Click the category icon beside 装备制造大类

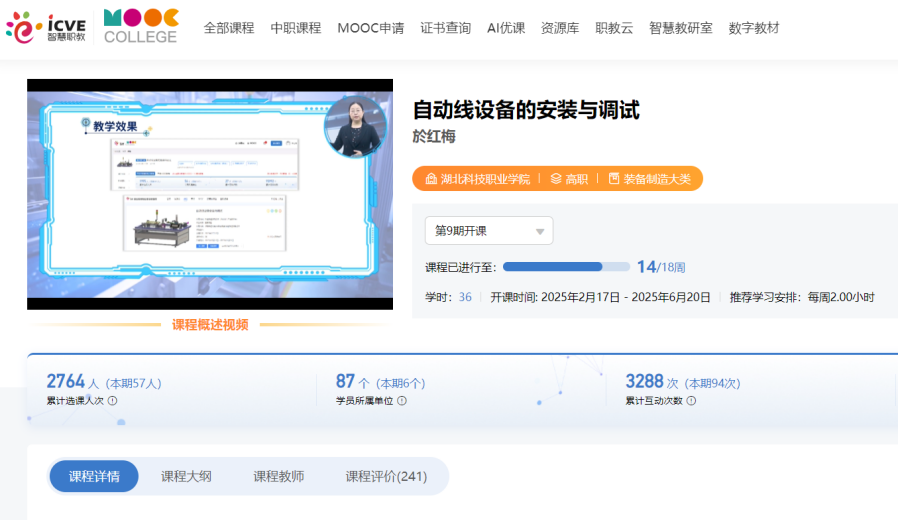614,179
